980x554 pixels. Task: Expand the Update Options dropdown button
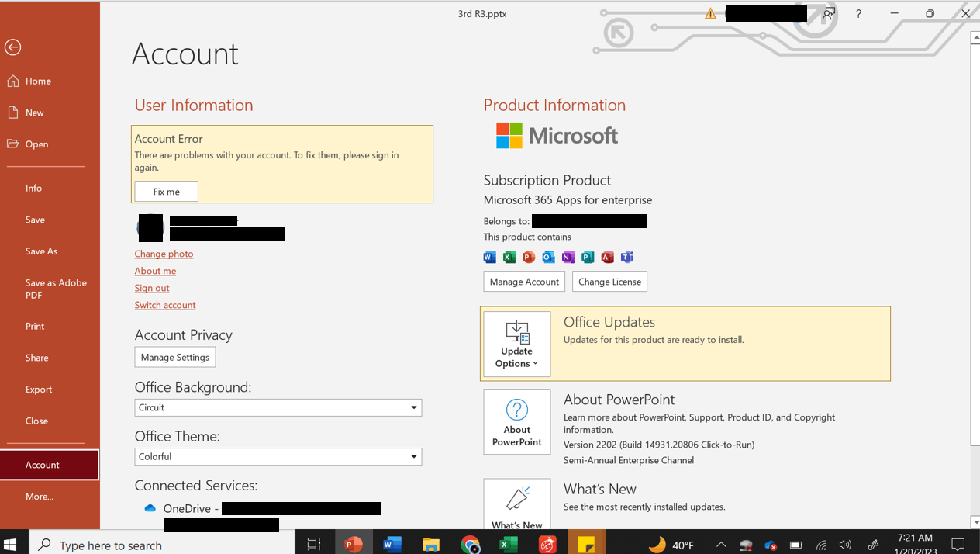pos(517,345)
